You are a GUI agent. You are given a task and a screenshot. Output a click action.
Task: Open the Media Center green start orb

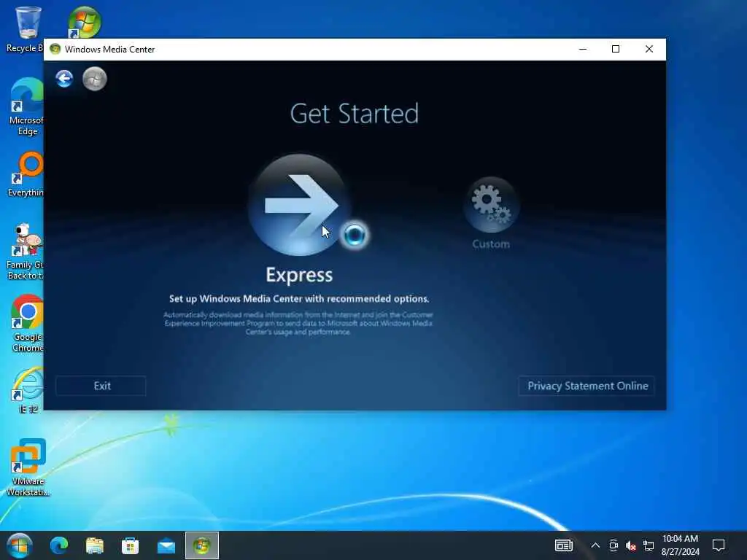click(95, 79)
